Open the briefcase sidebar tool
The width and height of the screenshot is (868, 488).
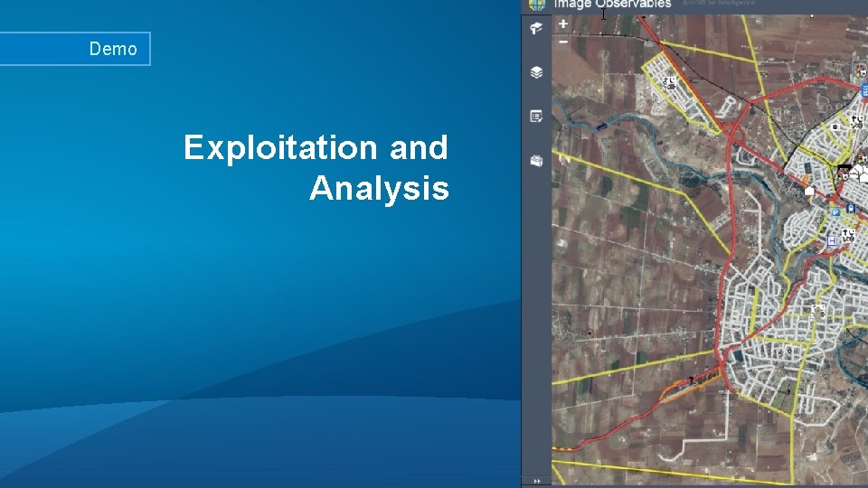point(536,161)
